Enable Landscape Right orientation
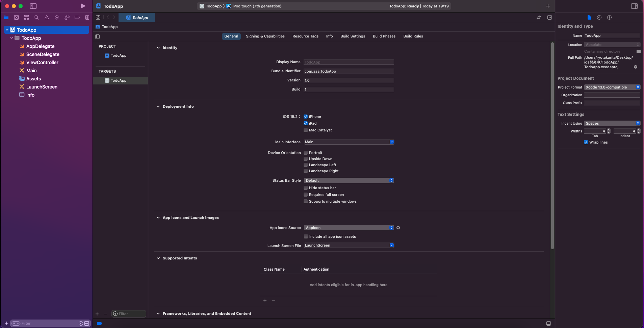644x328 pixels. tap(306, 171)
